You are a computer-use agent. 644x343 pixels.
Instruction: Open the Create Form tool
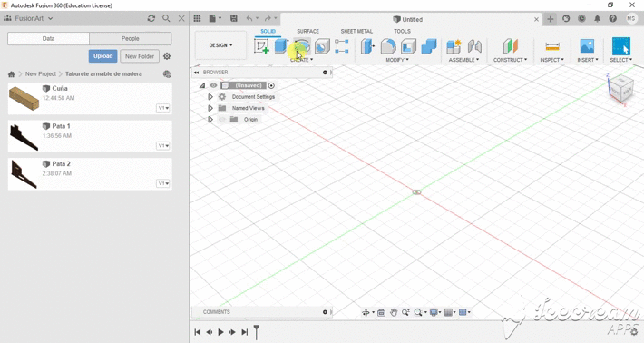(342, 46)
